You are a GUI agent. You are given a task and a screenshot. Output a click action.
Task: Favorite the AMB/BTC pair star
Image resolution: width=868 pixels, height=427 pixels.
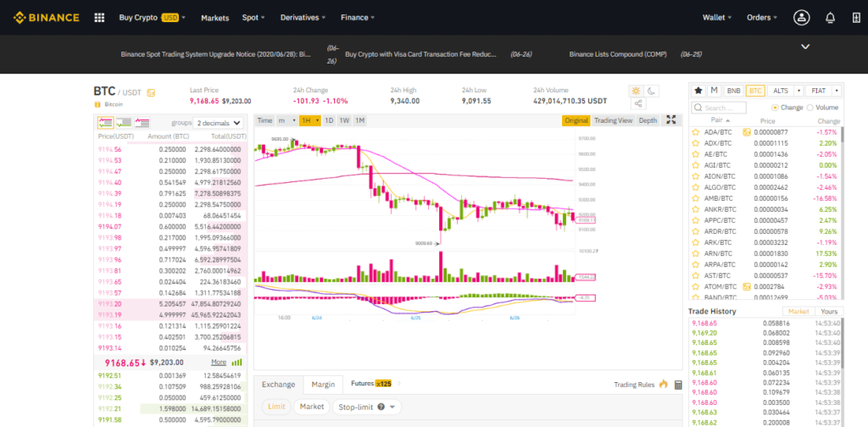tap(695, 198)
